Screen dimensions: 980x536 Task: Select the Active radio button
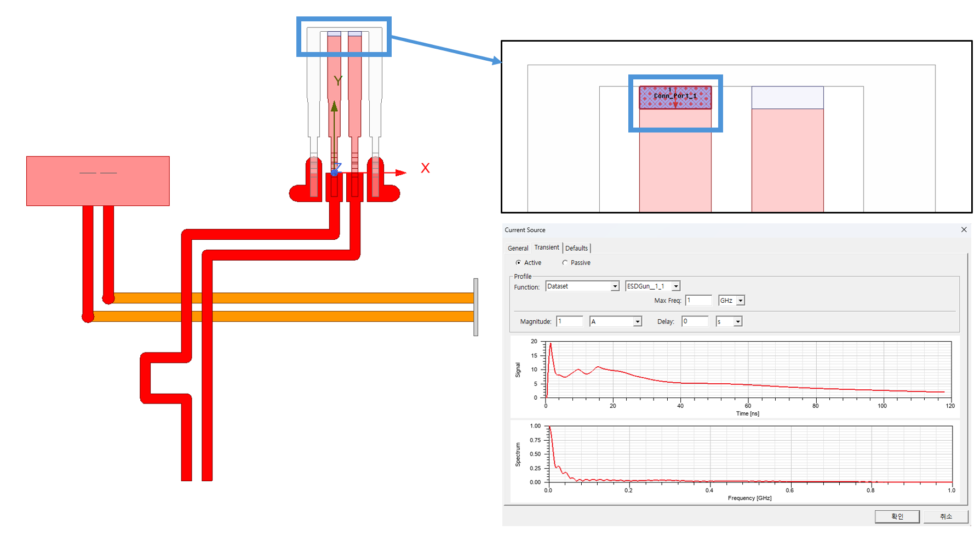click(518, 263)
